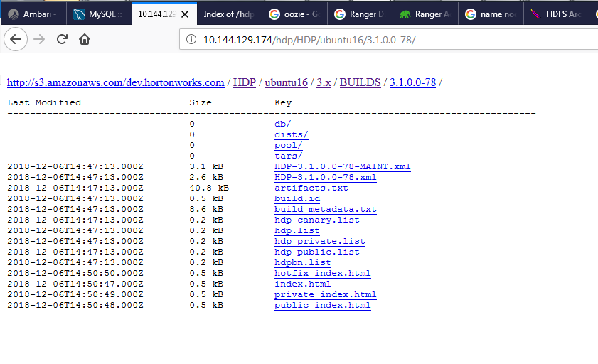This screenshot has height=364, width=598.
Task: Open the build_metadata.txt file link
Action: coord(326,209)
